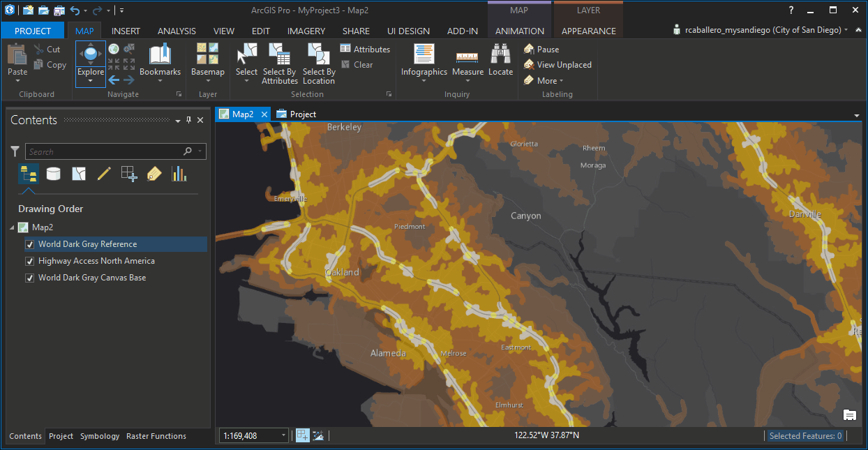The image size is (868, 450).
Task: Click the View Unplaced labels button
Action: coord(558,65)
